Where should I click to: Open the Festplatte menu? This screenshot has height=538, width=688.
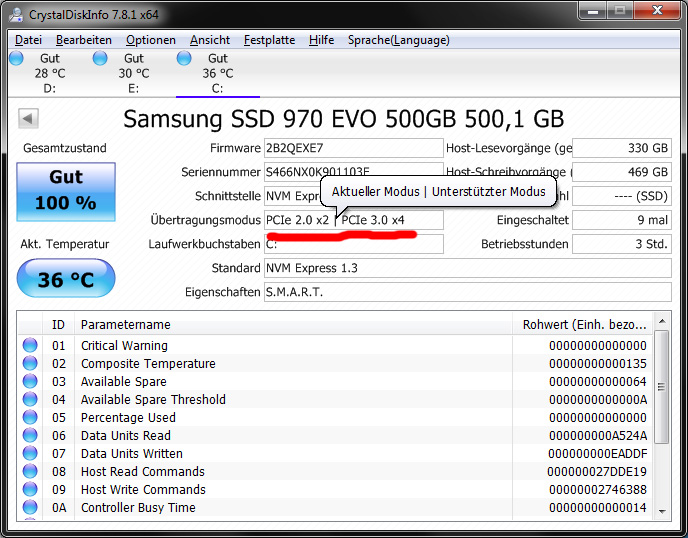coord(269,40)
